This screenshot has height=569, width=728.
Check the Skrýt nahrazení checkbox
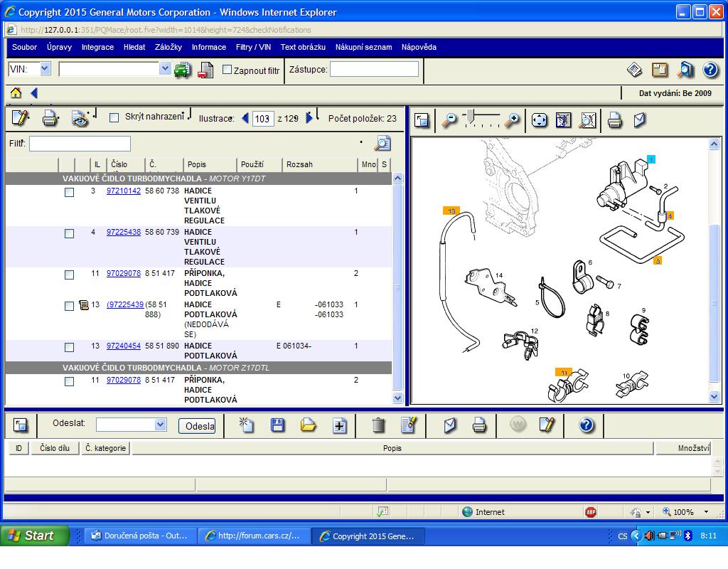114,118
